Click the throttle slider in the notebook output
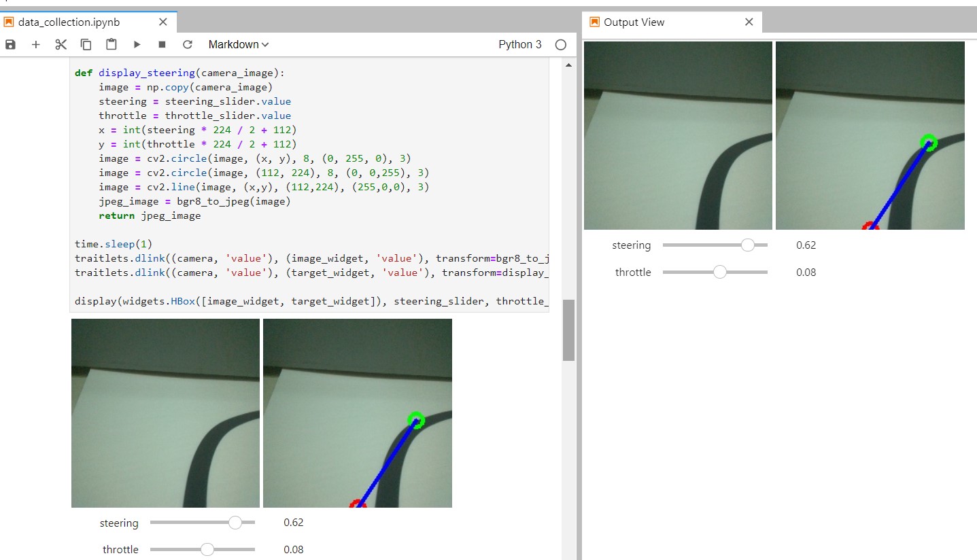 tap(203, 549)
